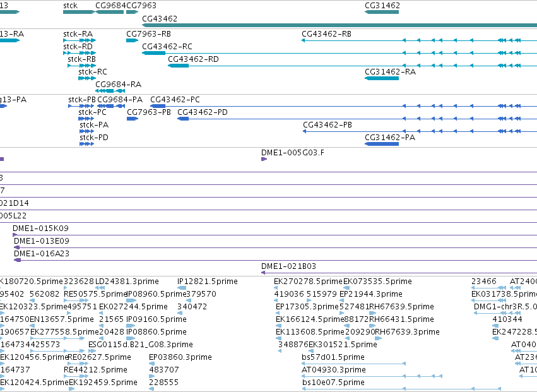Screen dimensions: 537x392
Task: Open EST EP21944.3prime
Action: click(371, 294)
